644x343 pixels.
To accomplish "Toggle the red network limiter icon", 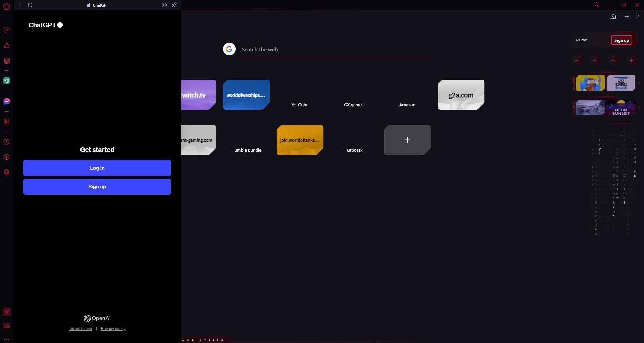I will pyautogui.click(x=6, y=312).
